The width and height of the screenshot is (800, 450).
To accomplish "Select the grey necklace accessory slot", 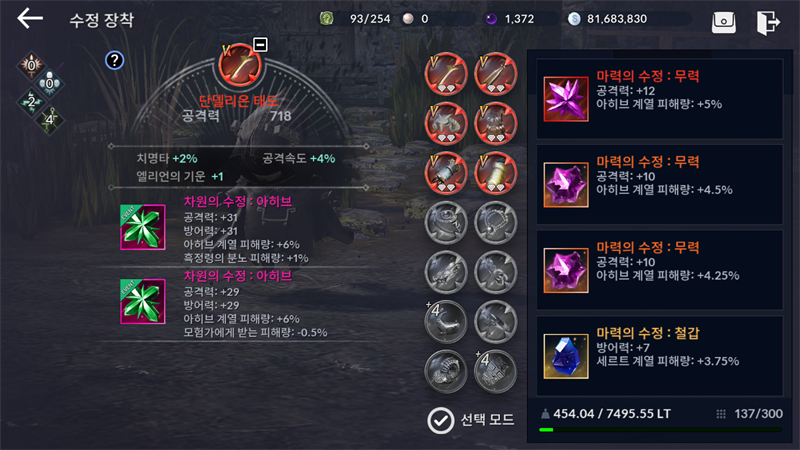I will click(x=495, y=222).
